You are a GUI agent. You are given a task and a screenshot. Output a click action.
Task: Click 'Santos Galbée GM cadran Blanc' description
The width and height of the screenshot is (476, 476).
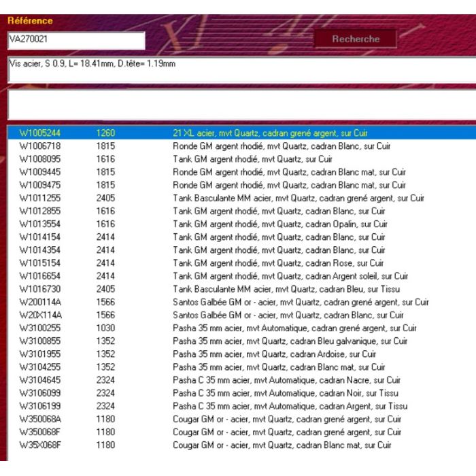point(288,315)
